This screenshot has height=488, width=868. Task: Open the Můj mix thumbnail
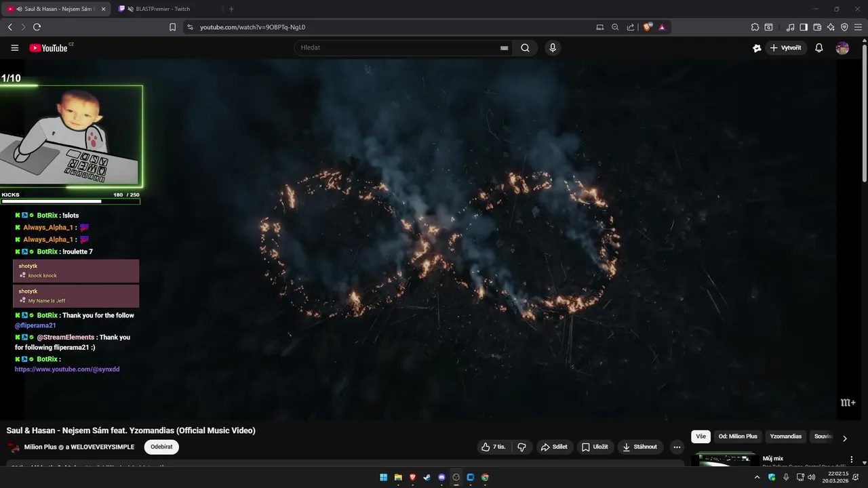725,460
